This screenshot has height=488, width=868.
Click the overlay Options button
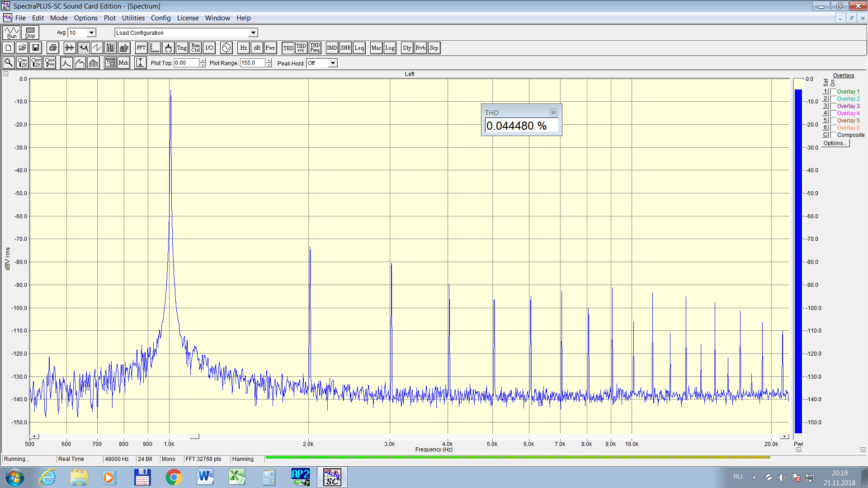(835, 143)
